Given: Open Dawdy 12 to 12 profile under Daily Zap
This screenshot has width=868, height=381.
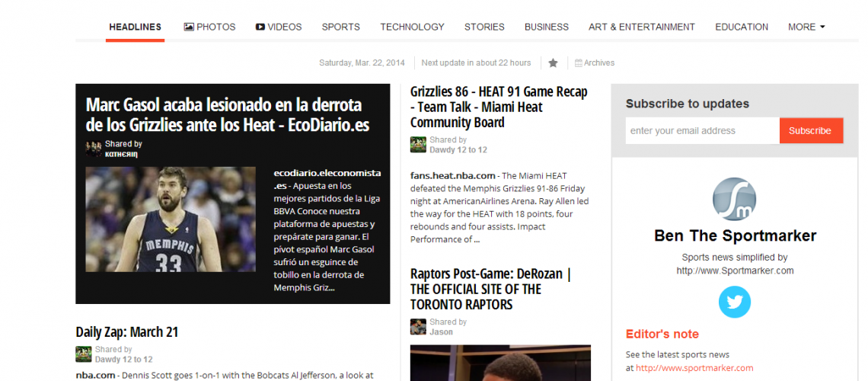Looking at the screenshot, I should pos(124,360).
